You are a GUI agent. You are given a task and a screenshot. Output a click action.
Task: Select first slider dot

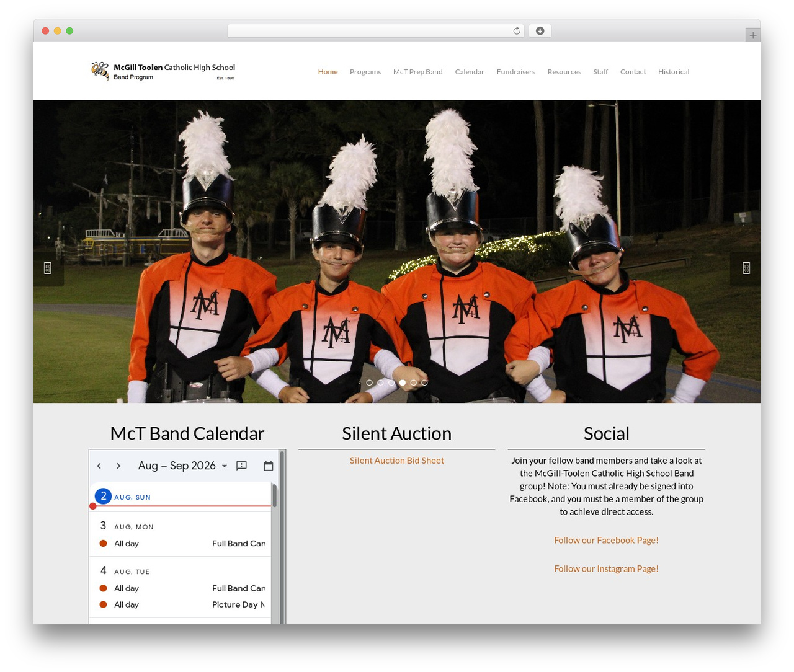point(370,382)
